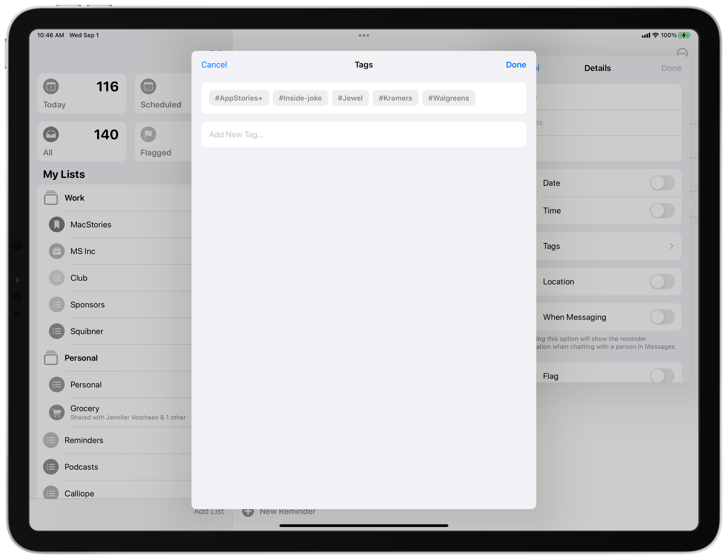Click the Cancel button to dismiss
Viewport: 728px width, 560px height.
pyautogui.click(x=214, y=65)
